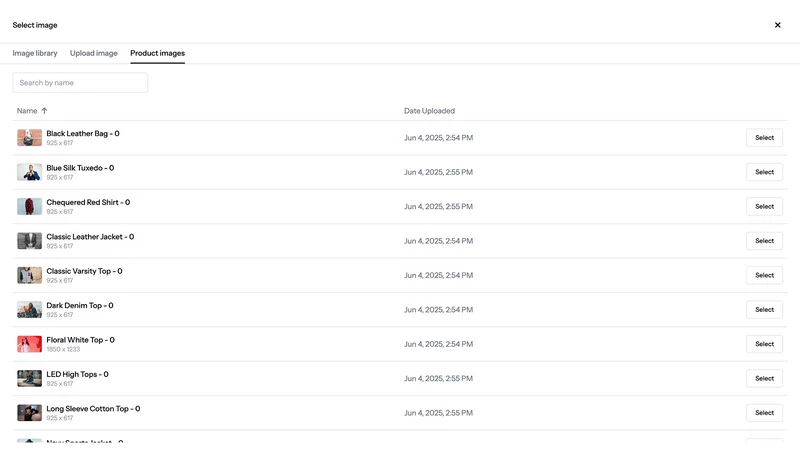
Task: Select the Dark Denim Top image
Action: click(764, 310)
